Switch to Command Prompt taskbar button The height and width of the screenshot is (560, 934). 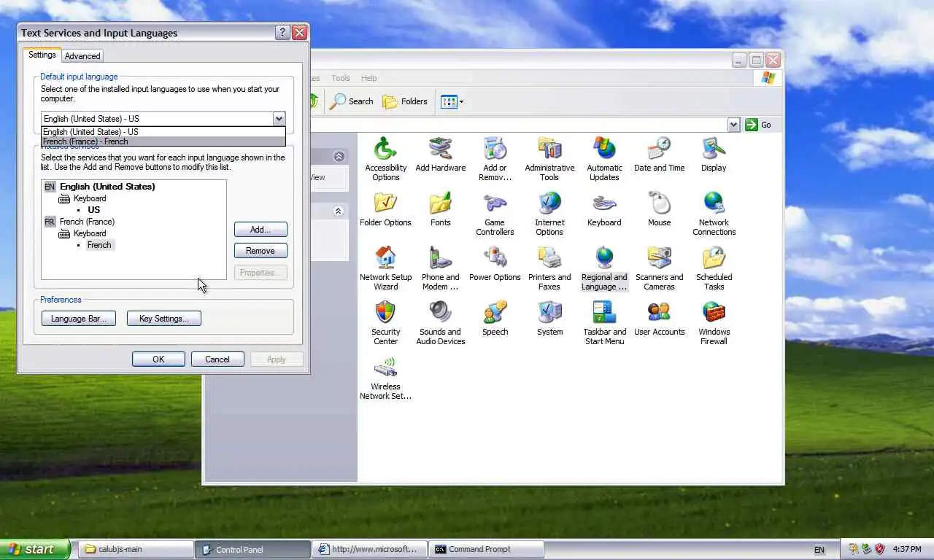click(486, 549)
